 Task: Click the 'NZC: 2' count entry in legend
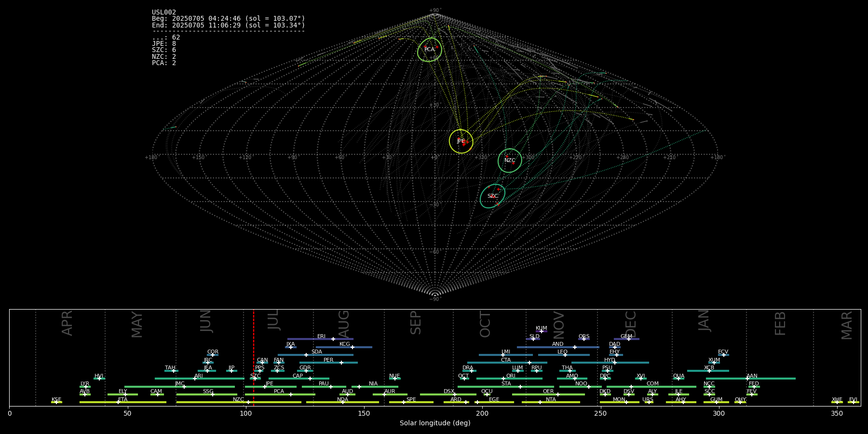164,56
